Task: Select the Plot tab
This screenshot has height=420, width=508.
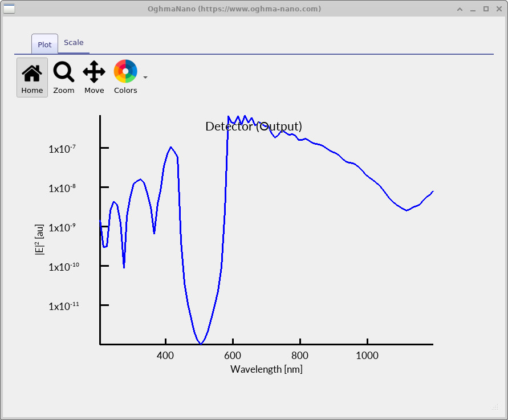Action: coord(44,44)
